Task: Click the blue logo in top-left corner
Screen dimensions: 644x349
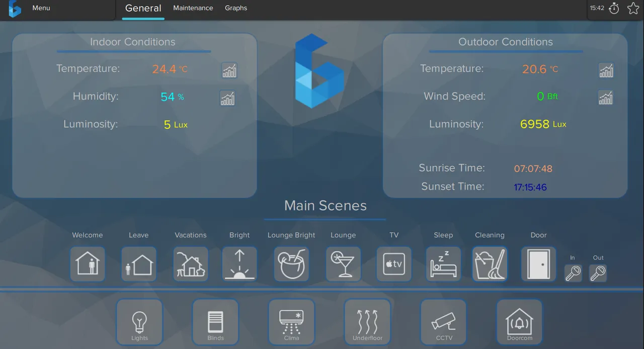Action: coord(15,8)
